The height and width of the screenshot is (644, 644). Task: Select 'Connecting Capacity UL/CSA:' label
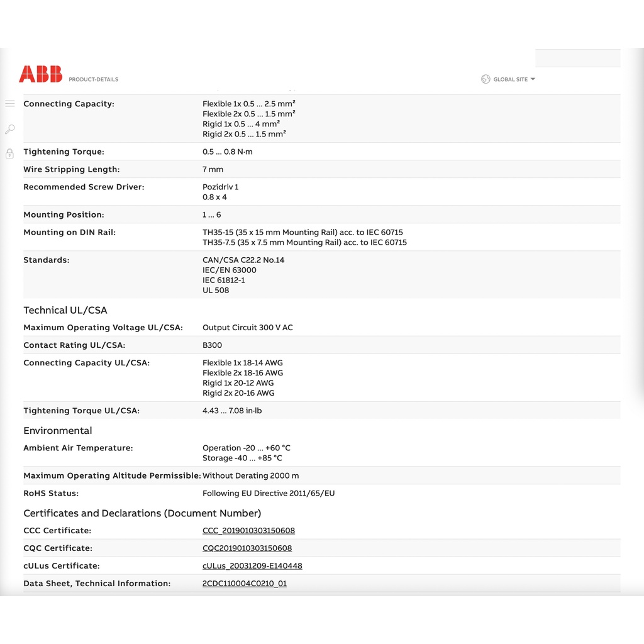click(x=87, y=363)
